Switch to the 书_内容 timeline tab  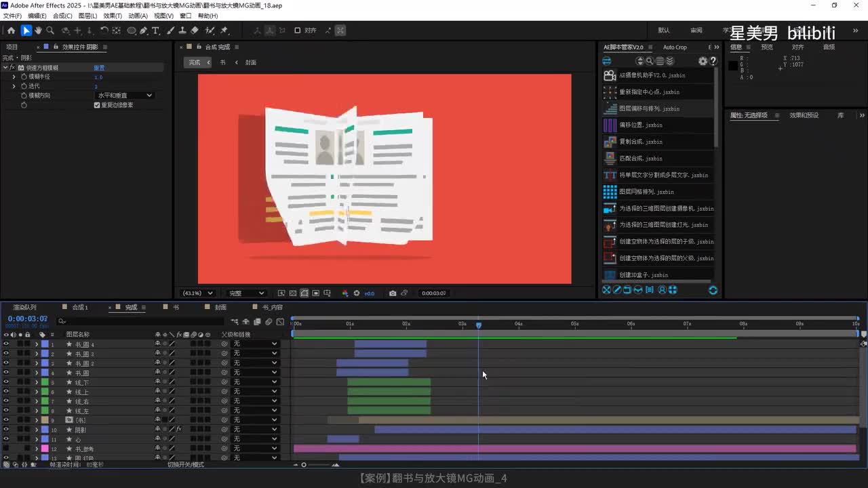pyautogui.click(x=272, y=307)
